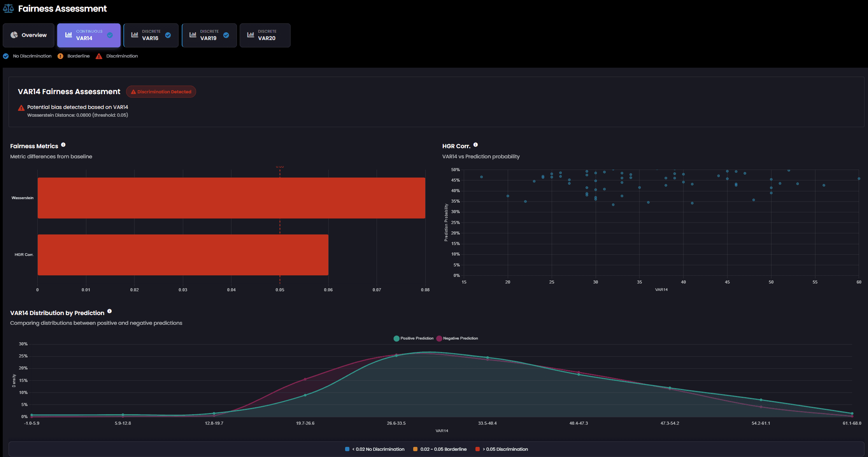Screen dimensions: 868x457
Task: Open the VAR20 discrete tab
Action: click(265, 35)
